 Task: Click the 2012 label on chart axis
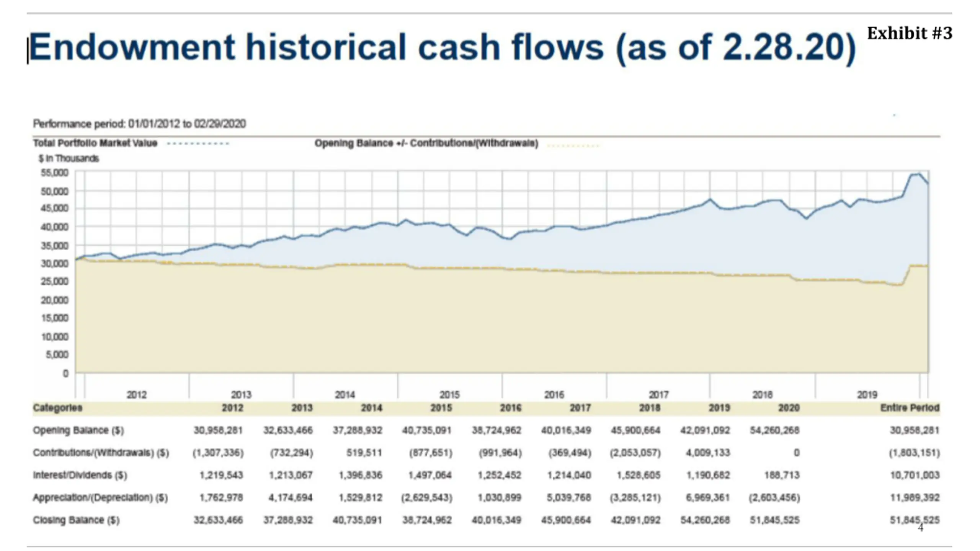click(x=137, y=395)
